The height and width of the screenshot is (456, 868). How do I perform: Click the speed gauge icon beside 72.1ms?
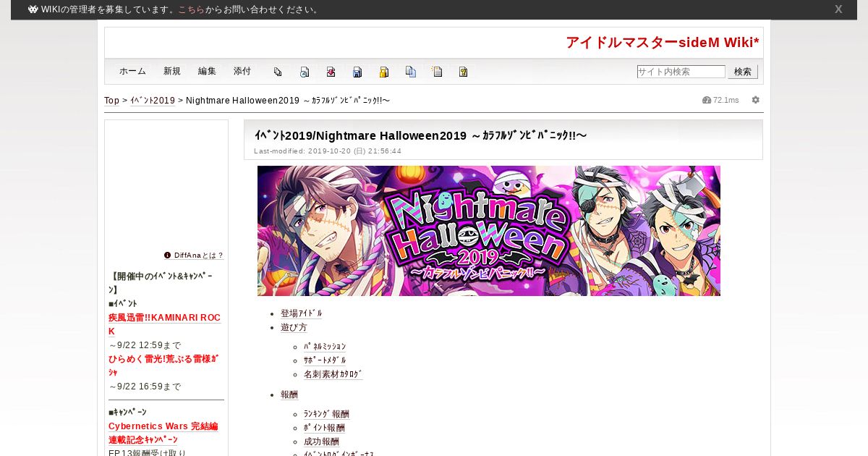[x=707, y=100]
